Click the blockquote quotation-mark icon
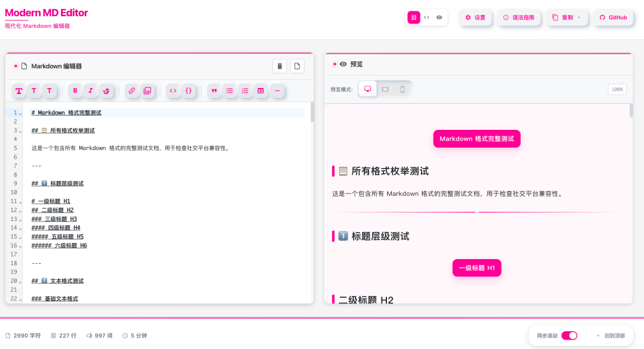The width and height of the screenshot is (644, 349). pos(214,90)
